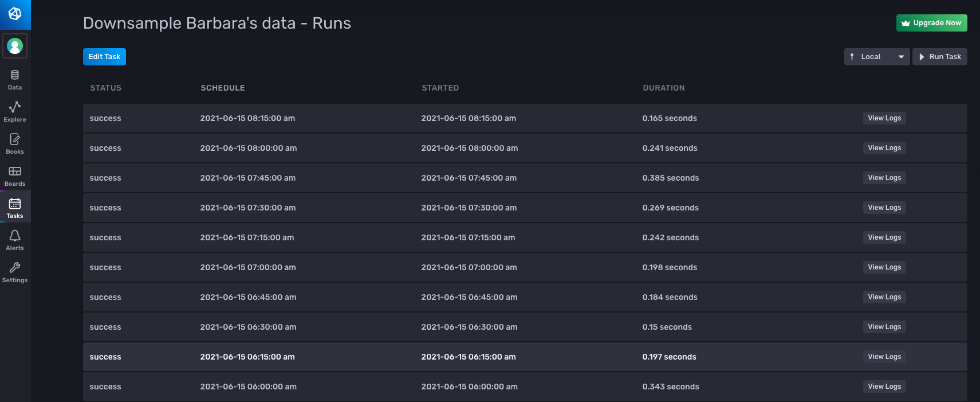The image size is (980, 402).
Task: Click started time 2021-06-15 06:15:00 am
Action: [x=469, y=357]
